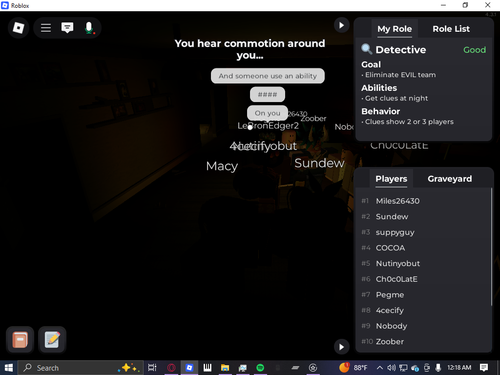Image resolution: width=500 pixels, height=375 pixels.
Task: Click the '####' censored chat bubble
Action: tap(267, 95)
